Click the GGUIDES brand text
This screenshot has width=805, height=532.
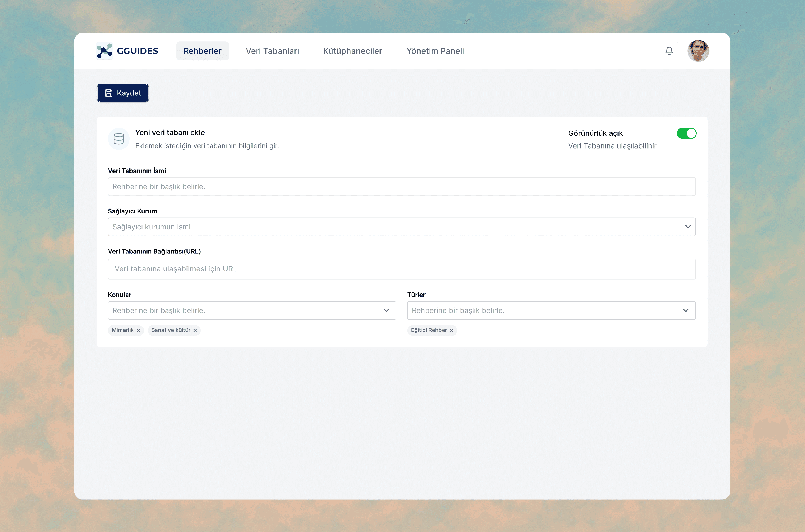tap(137, 51)
